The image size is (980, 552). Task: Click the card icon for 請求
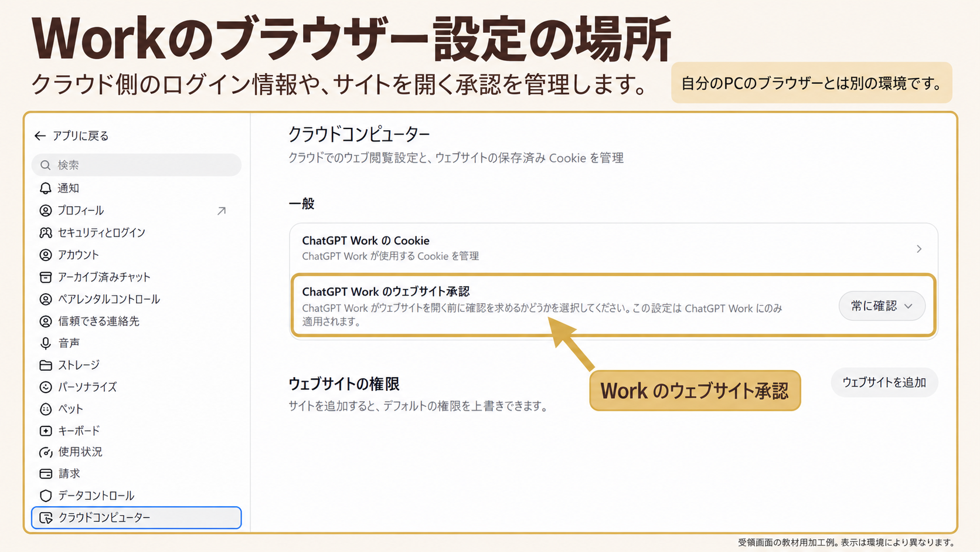coord(46,474)
